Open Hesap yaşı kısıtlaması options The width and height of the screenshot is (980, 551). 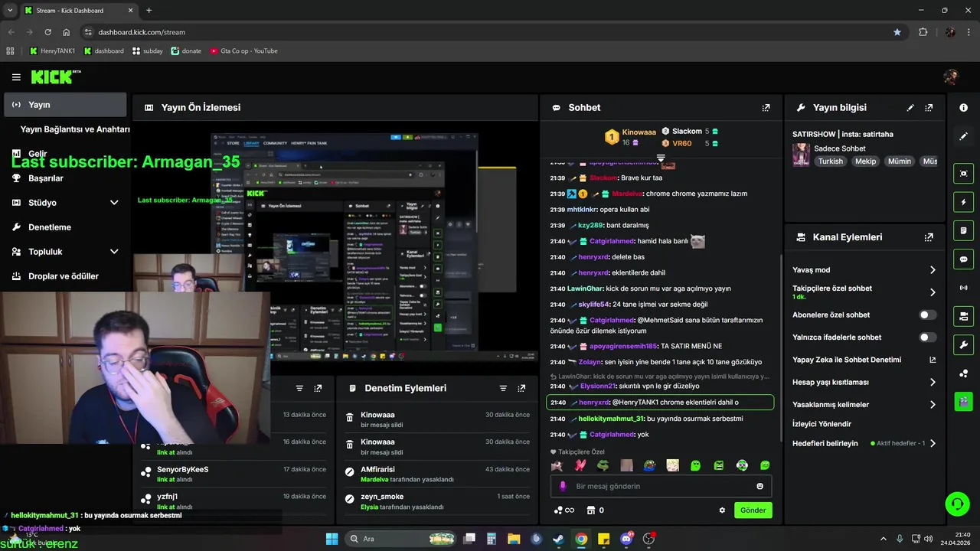(933, 382)
